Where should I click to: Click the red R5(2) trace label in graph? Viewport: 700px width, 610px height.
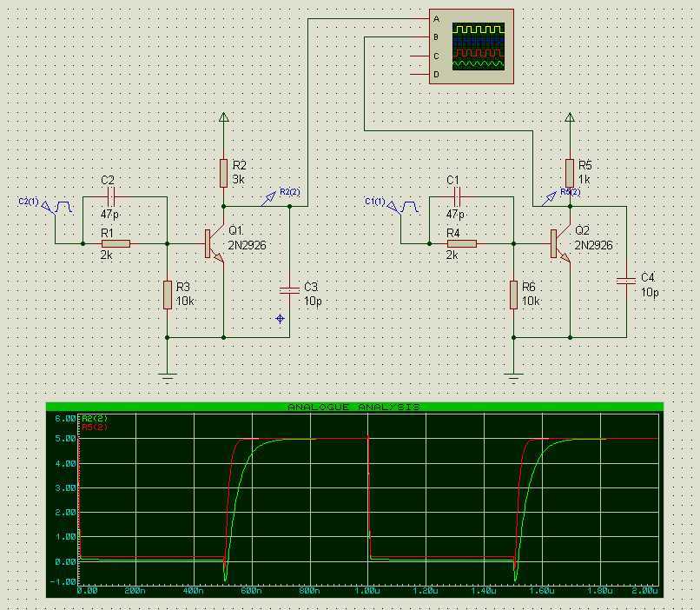tap(93, 428)
